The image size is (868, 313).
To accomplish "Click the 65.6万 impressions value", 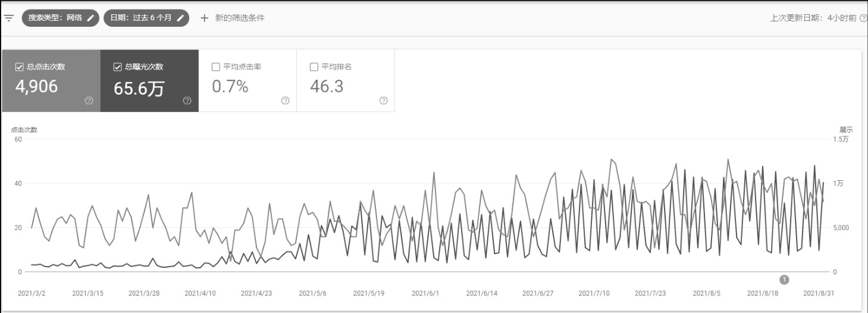I will [139, 87].
